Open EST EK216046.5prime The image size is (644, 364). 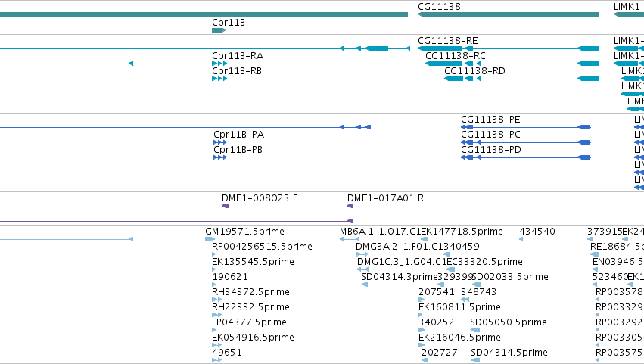tap(459, 338)
